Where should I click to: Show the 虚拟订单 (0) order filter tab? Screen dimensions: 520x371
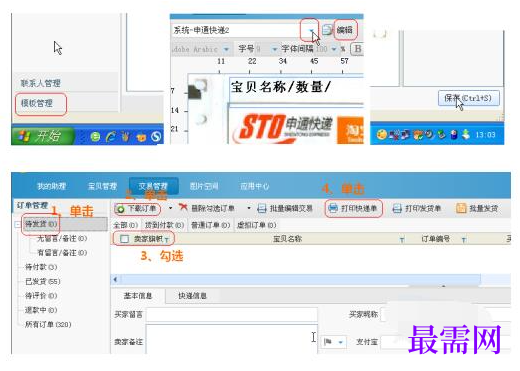click(256, 225)
